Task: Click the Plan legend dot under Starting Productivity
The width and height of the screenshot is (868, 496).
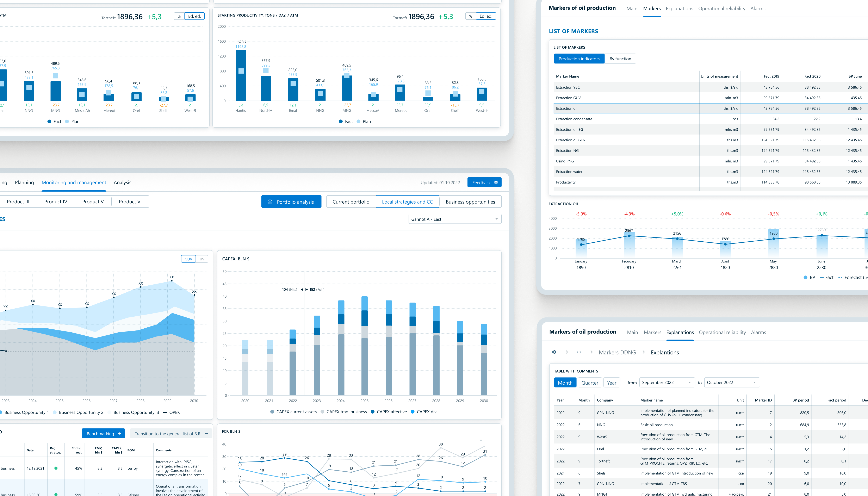Action: [358, 121]
